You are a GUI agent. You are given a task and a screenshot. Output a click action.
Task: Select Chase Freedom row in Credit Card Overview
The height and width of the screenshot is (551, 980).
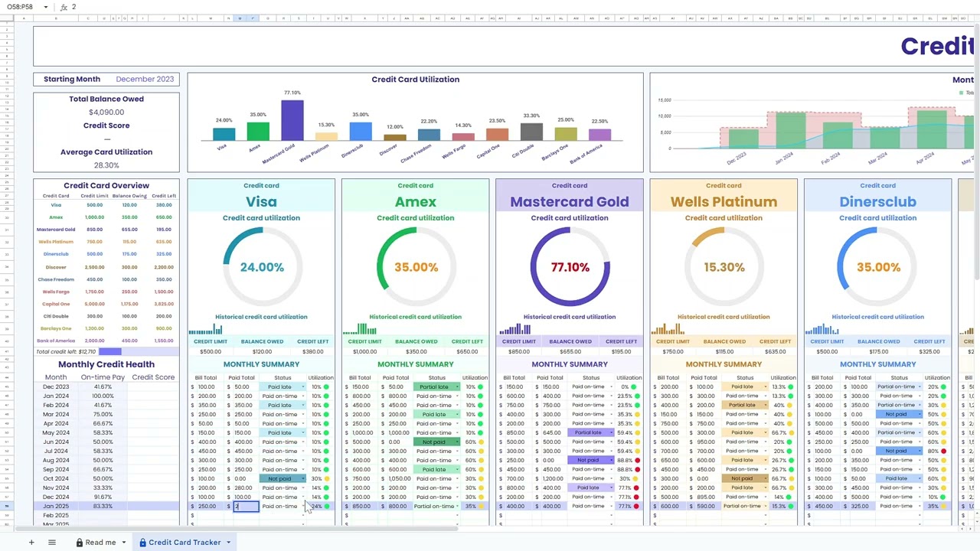coord(106,280)
